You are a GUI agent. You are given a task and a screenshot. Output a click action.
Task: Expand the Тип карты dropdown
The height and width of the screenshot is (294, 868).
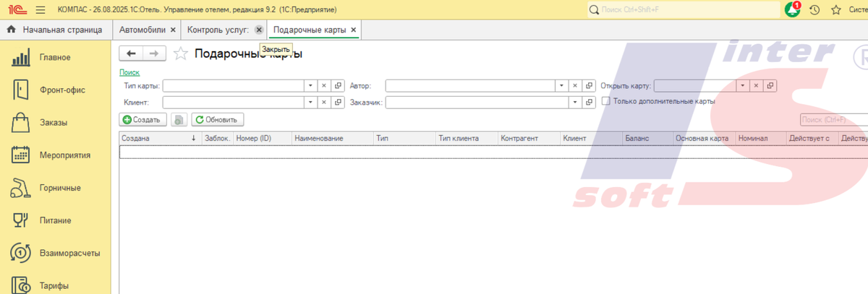pyautogui.click(x=310, y=85)
